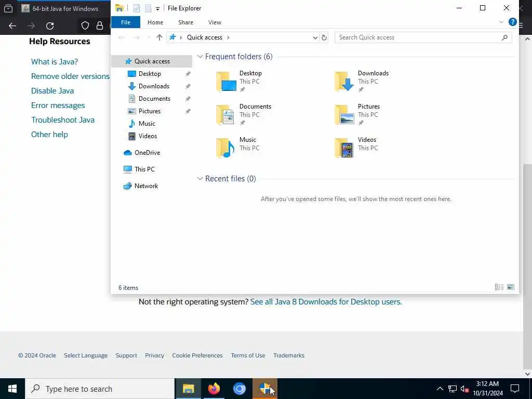Select the Music folder icon in Frequent folders
The image size is (532, 399).
tap(227, 148)
